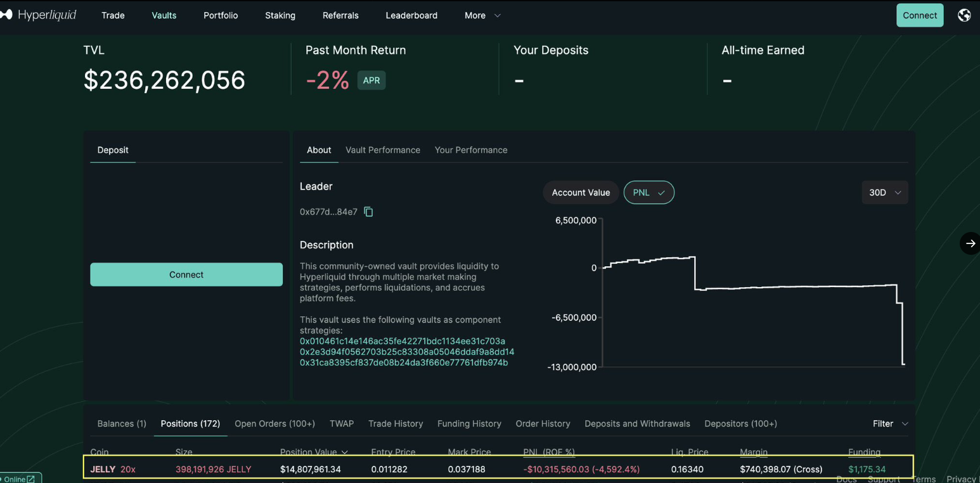
Task: Toggle the PNL chart view
Action: pyautogui.click(x=648, y=193)
